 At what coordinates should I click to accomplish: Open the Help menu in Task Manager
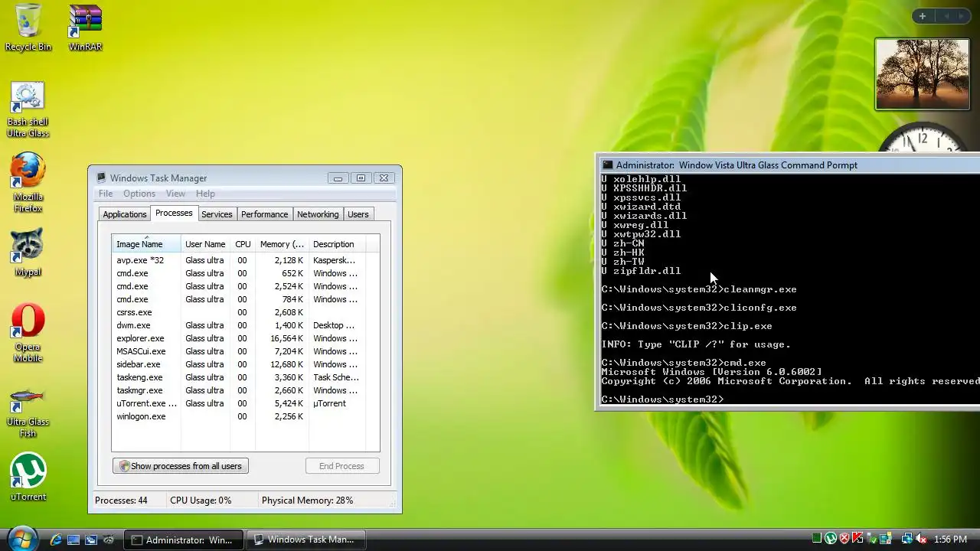coord(205,194)
